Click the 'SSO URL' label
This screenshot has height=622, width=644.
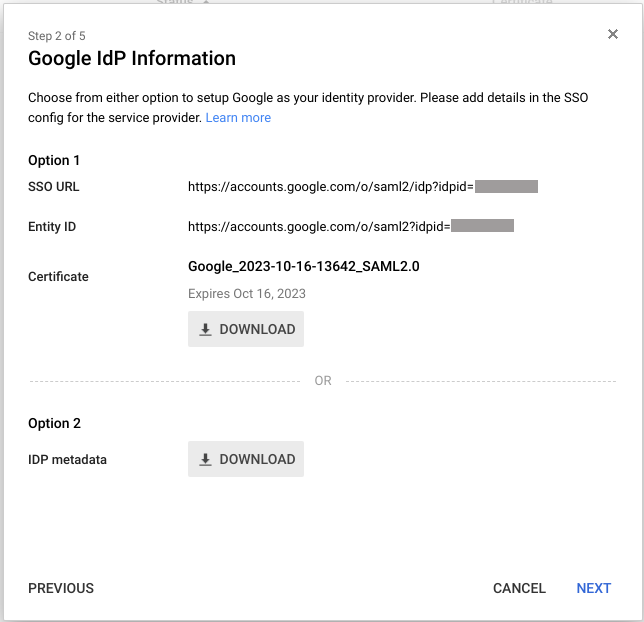click(x=53, y=187)
